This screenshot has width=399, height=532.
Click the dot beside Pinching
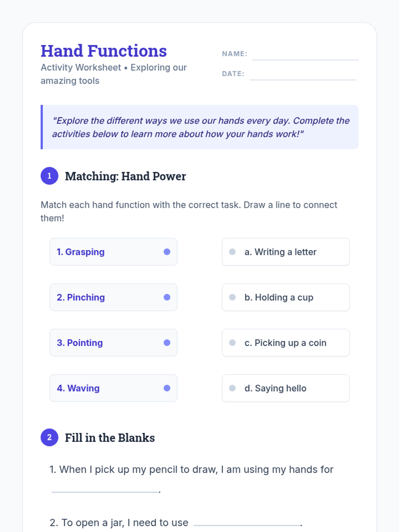pos(167,297)
